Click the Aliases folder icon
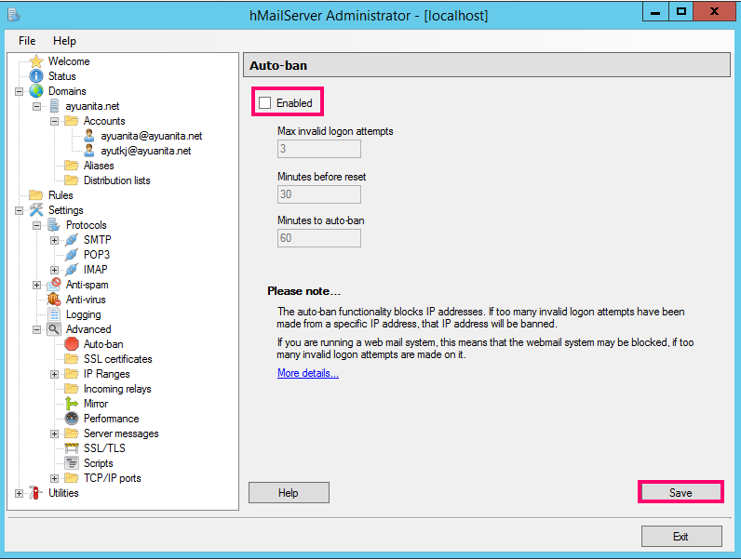The image size is (741, 560). (72, 166)
